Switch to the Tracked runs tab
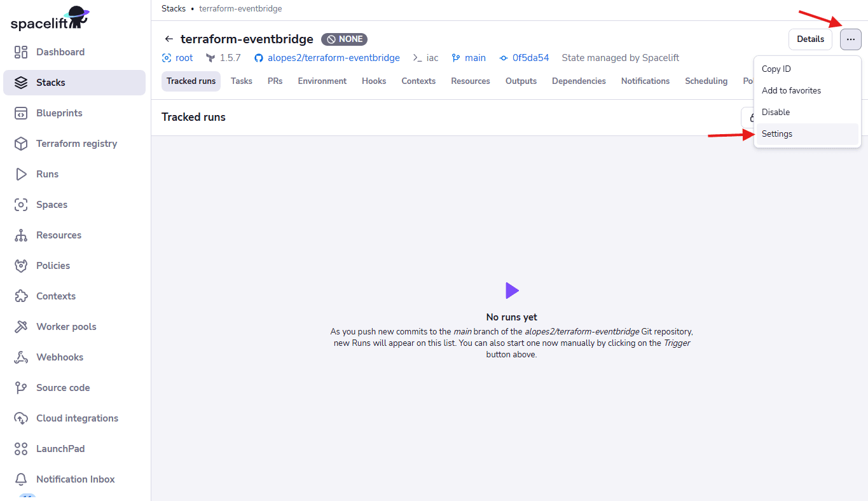Image resolution: width=868 pixels, height=501 pixels. pyautogui.click(x=191, y=81)
